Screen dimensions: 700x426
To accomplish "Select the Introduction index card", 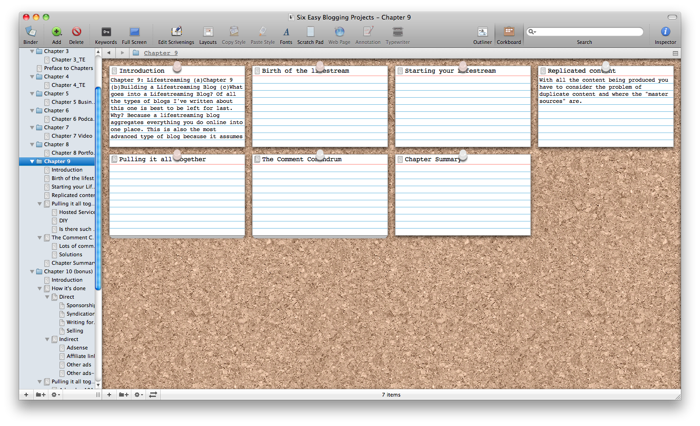I will pos(177,106).
